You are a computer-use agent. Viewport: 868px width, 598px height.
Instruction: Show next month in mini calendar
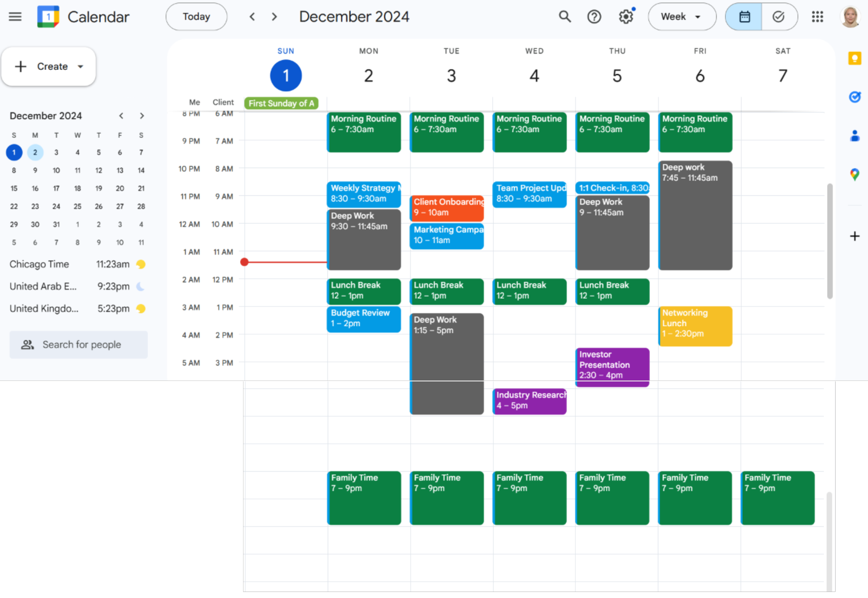[142, 116]
